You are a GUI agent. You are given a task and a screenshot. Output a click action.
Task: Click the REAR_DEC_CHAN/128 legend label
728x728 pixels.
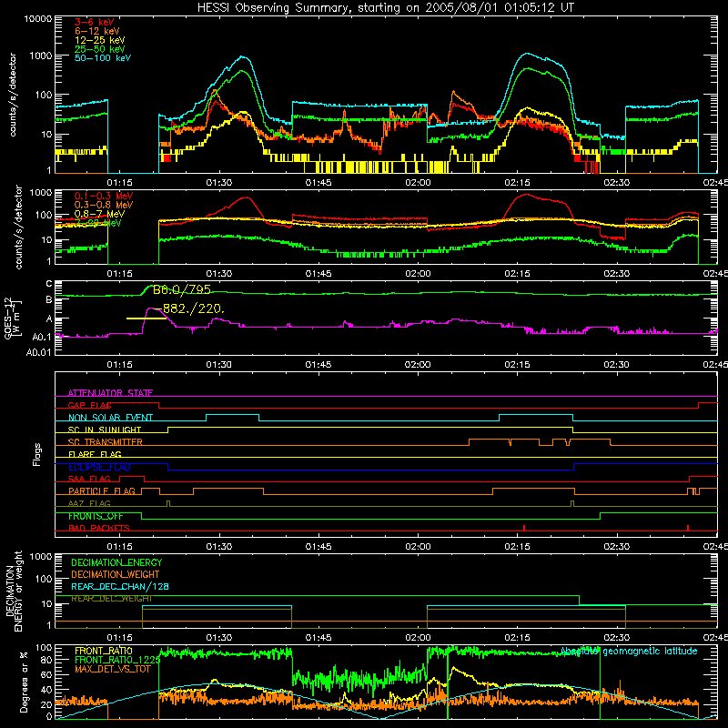pyautogui.click(x=120, y=586)
